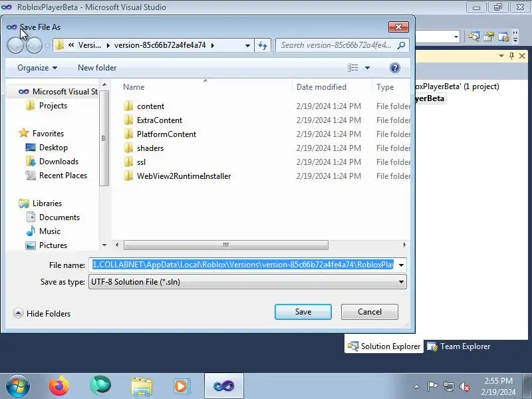Click panel window position dropdown arrow

coord(501,56)
